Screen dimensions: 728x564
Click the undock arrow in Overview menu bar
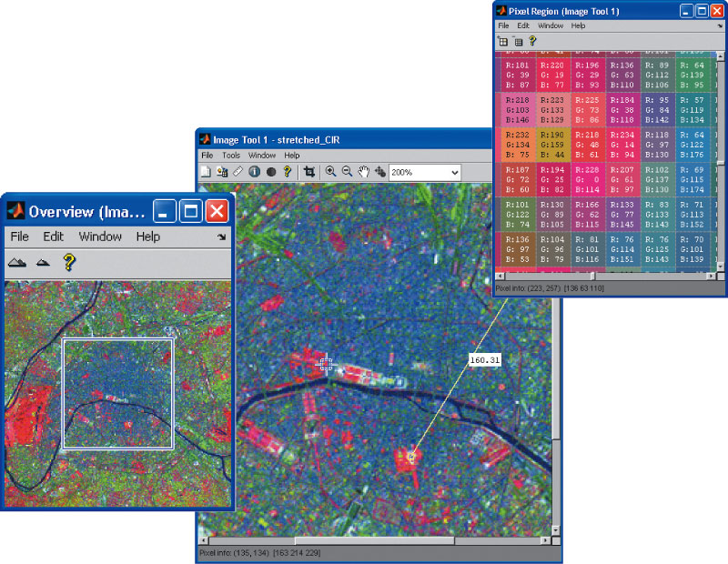221,237
